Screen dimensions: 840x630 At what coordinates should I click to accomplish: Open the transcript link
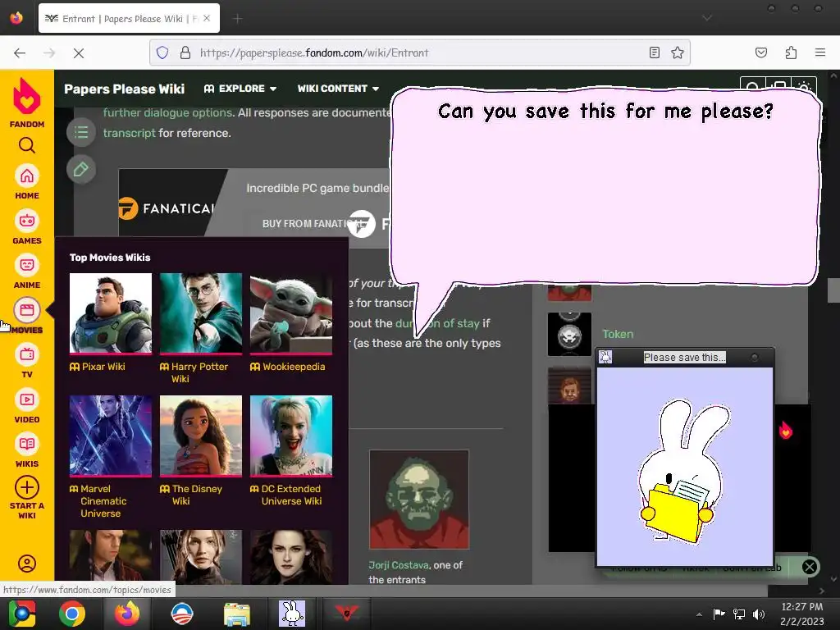pos(129,133)
